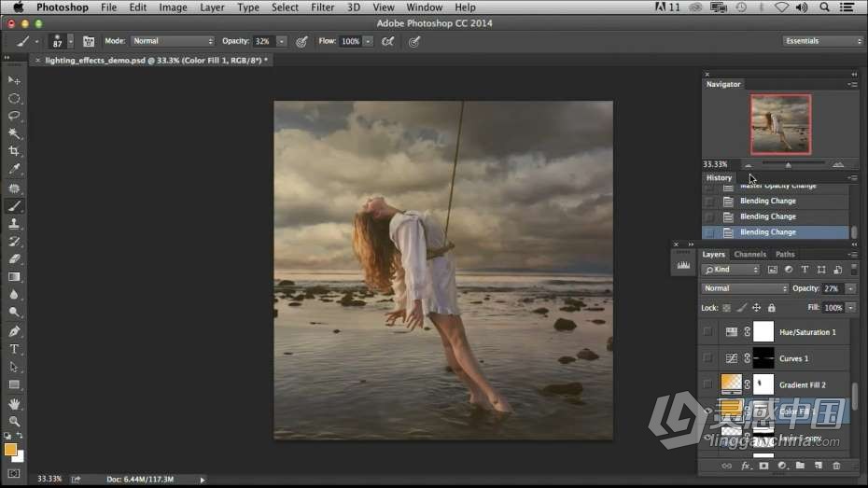Image resolution: width=868 pixels, height=488 pixels.
Task: Open the Histogram collapsed panel icon
Action: point(683,266)
